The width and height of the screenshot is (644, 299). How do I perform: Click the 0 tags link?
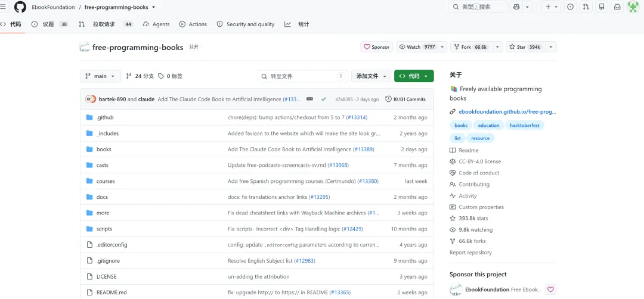171,76
